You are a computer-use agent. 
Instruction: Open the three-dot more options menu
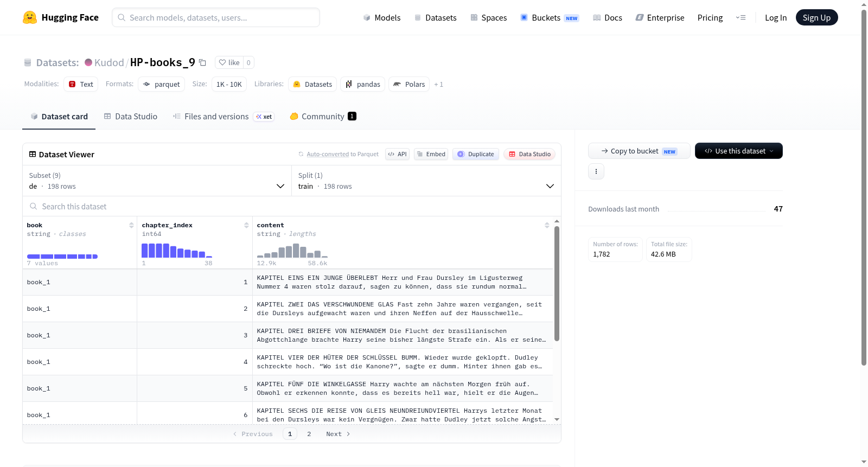[596, 171]
